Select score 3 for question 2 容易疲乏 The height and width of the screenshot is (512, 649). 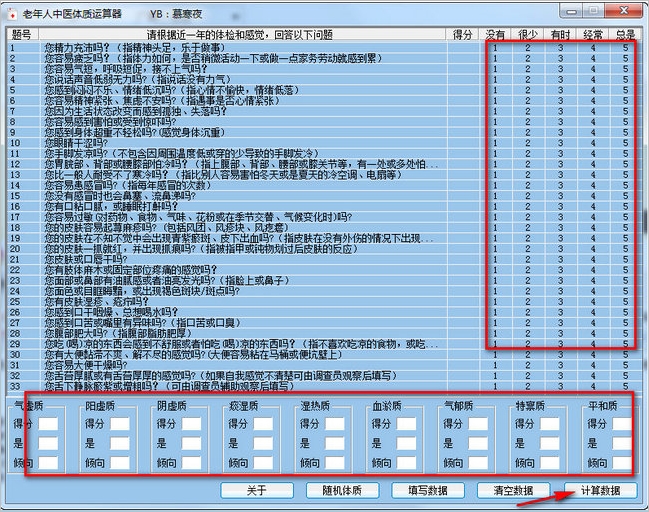[x=560, y=58]
